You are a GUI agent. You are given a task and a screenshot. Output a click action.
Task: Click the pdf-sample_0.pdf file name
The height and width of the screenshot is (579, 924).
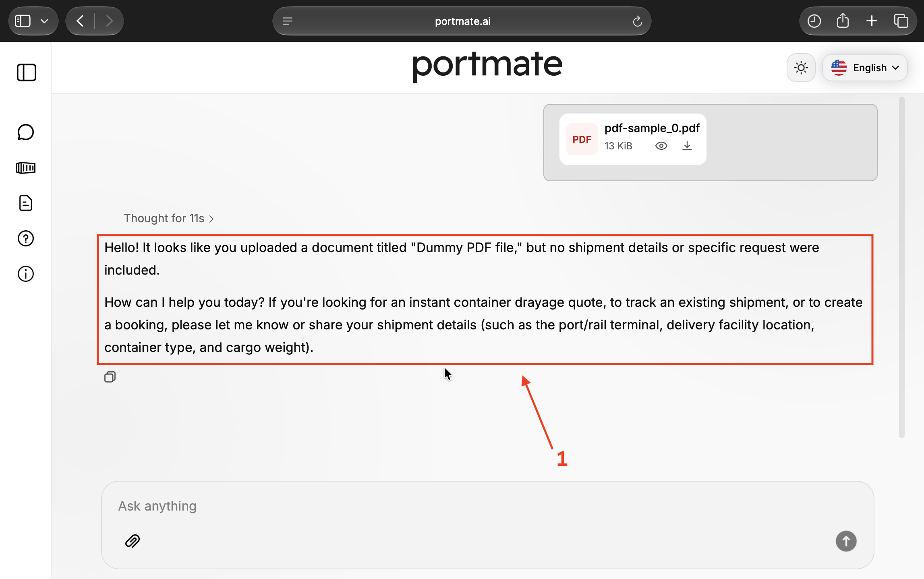tap(652, 128)
